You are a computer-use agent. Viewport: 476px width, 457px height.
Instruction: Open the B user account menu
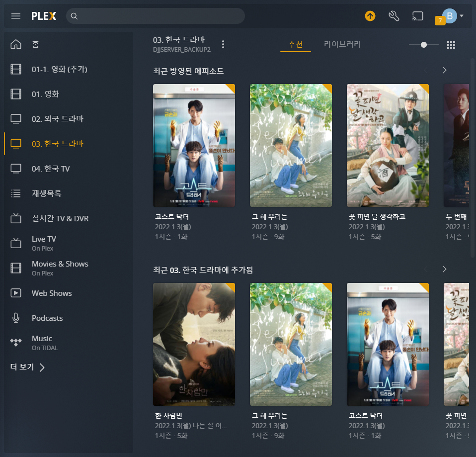point(450,16)
